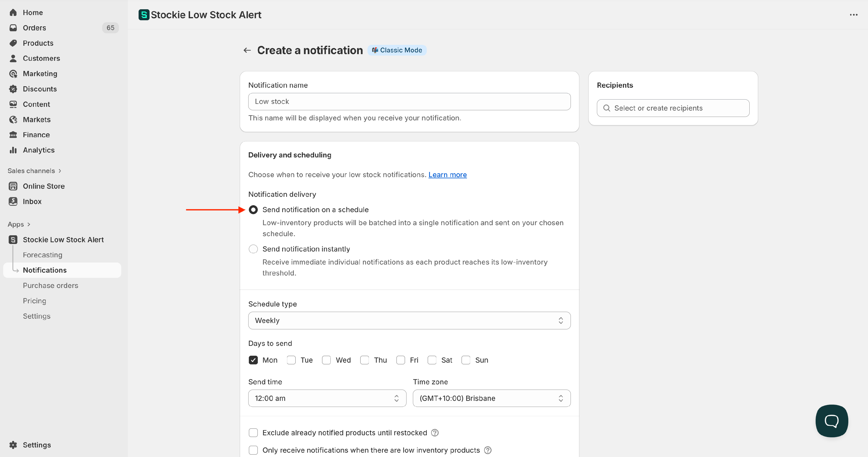The height and width of the screenshot is (457, 868).
Task: Open the three-dot more actions menu
Action: (853, 15)
